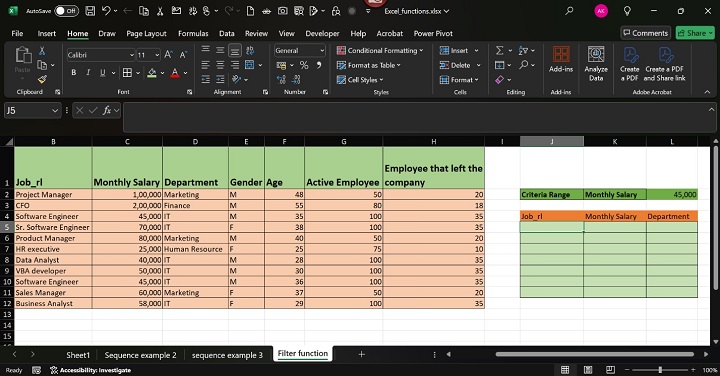
Task: Click the Italic formatting icon
Action: pyautogui.click(x=88, y=73)
